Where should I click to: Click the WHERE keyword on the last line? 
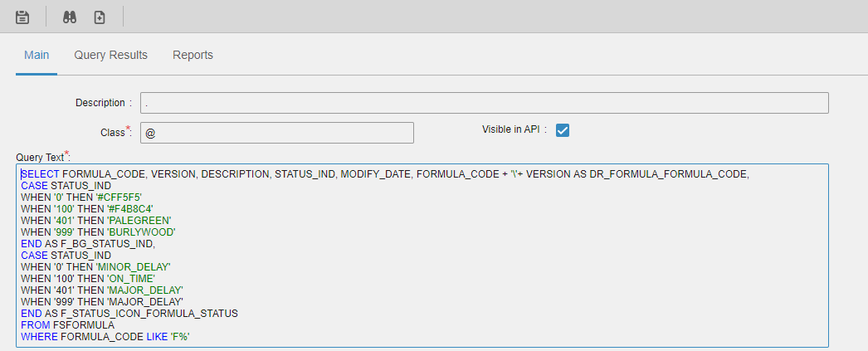click(x=38, y=337)
